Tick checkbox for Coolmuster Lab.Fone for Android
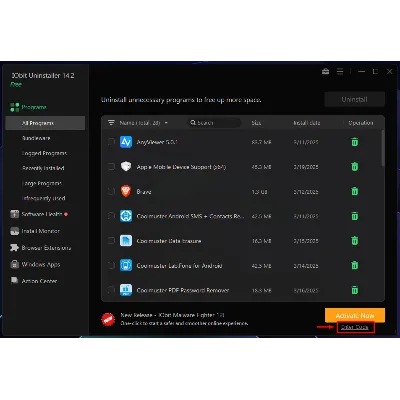This screenshot has width=400, height=400. coord(111,265)
